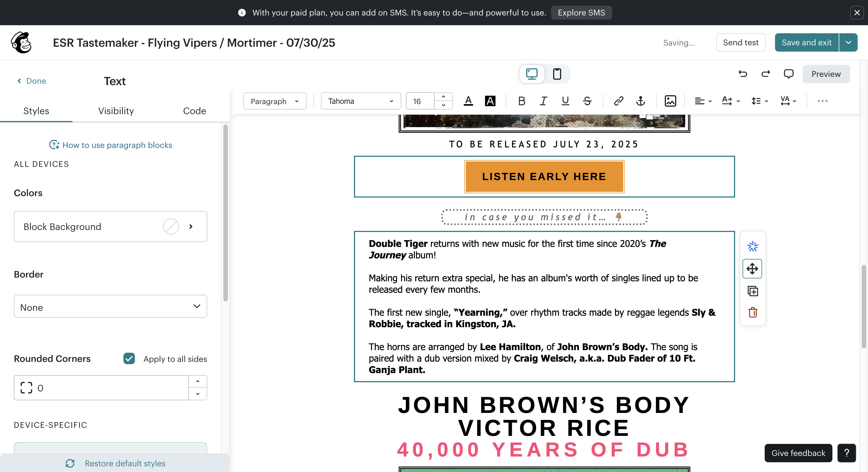Redo the last change

tap(766, 74)
